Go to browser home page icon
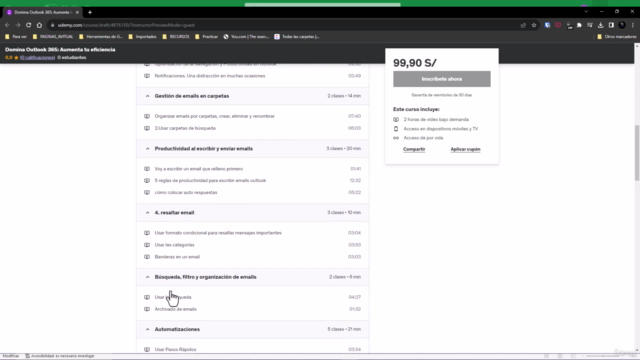This screenshot has height=360, width=640. [39, 25]
